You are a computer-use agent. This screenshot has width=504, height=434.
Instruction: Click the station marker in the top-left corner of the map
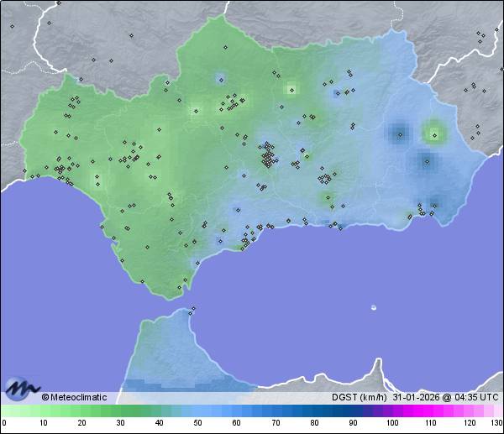(13, 26)
